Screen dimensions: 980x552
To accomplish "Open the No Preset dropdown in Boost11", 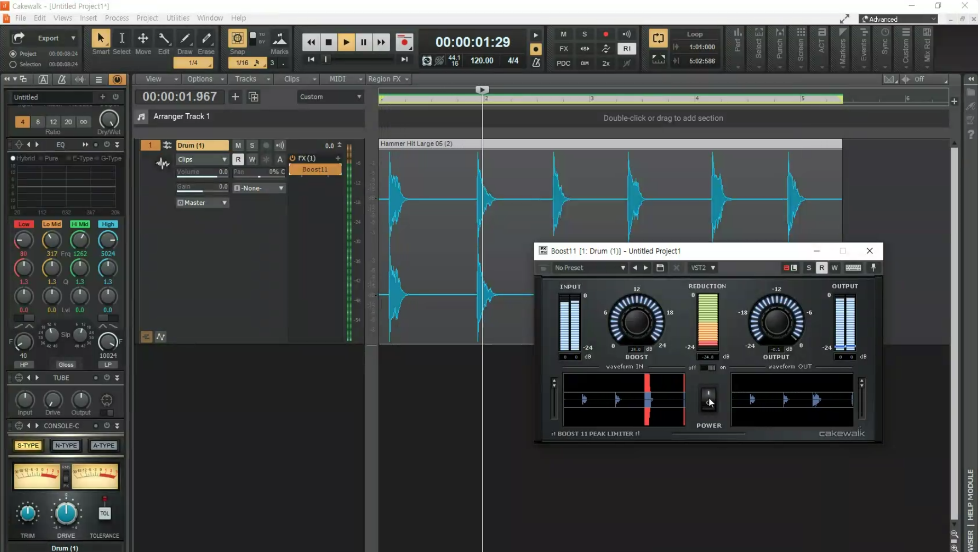I will pyautogui.click(x=589, y=268).
